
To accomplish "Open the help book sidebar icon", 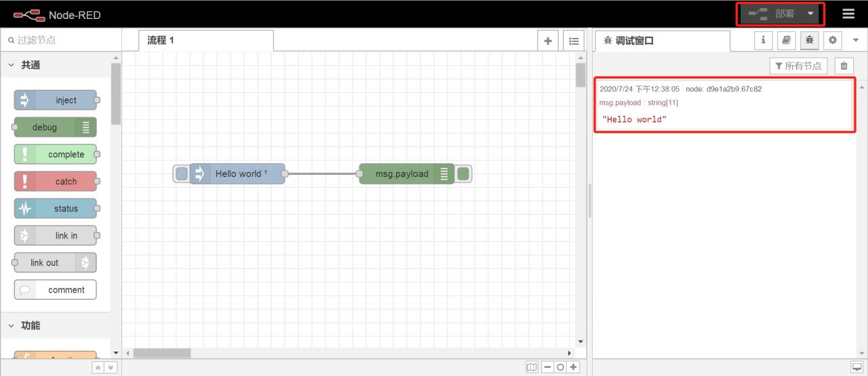I will pyautogui.click(x=787, y=41).
